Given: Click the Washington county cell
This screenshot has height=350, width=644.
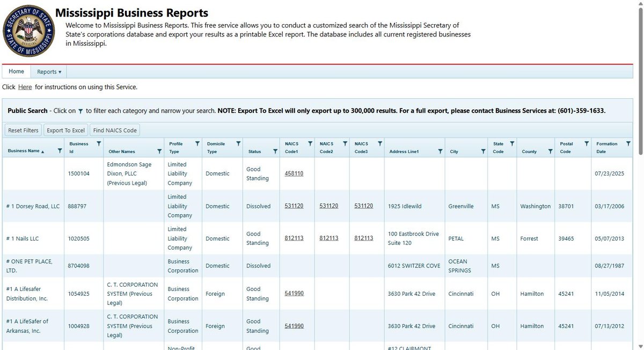Looking at the screenshot, I should [x=535, y=206].
